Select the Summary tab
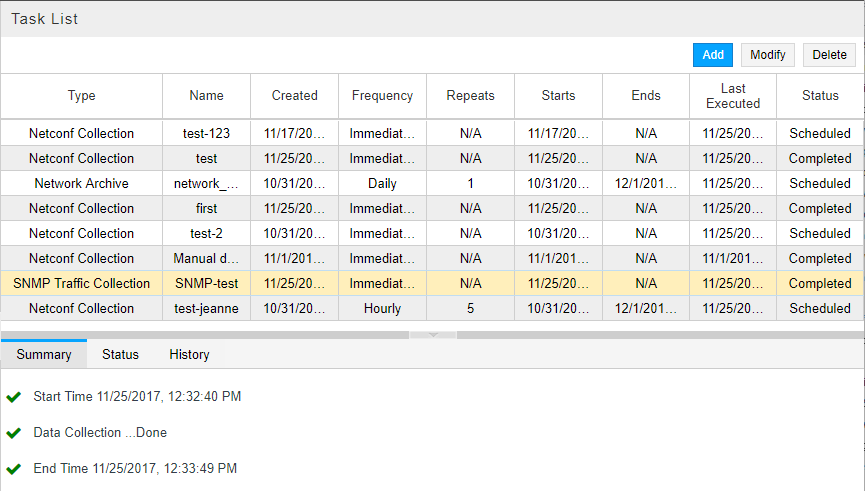Image resolution: width=865 pixels, height=491 pixels. 44,354
